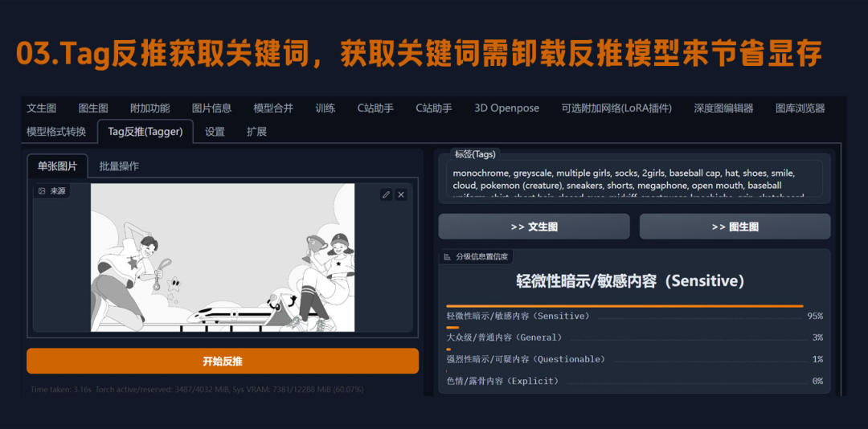Click the 来源 image label icon
Image resolution: width=868 pixels, height=429 pixels.
(42, 191)
